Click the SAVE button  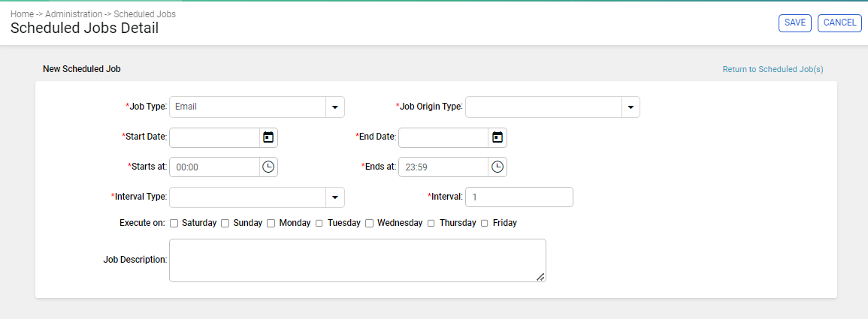pos(795,23)
